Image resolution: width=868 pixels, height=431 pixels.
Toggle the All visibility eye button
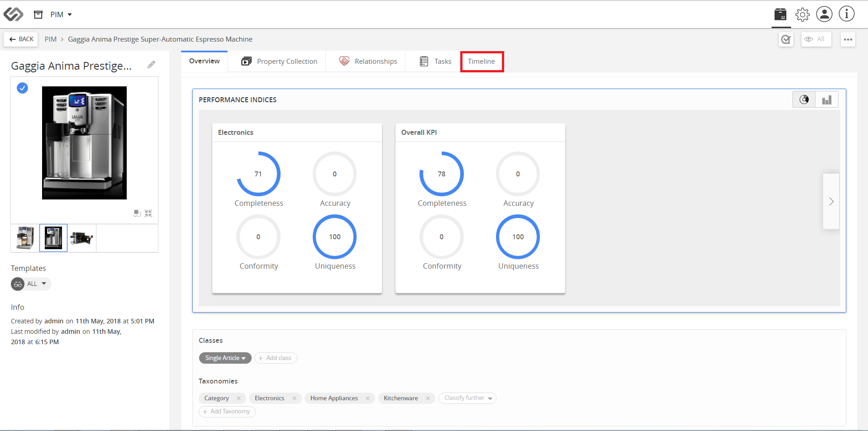click(816, 39)
